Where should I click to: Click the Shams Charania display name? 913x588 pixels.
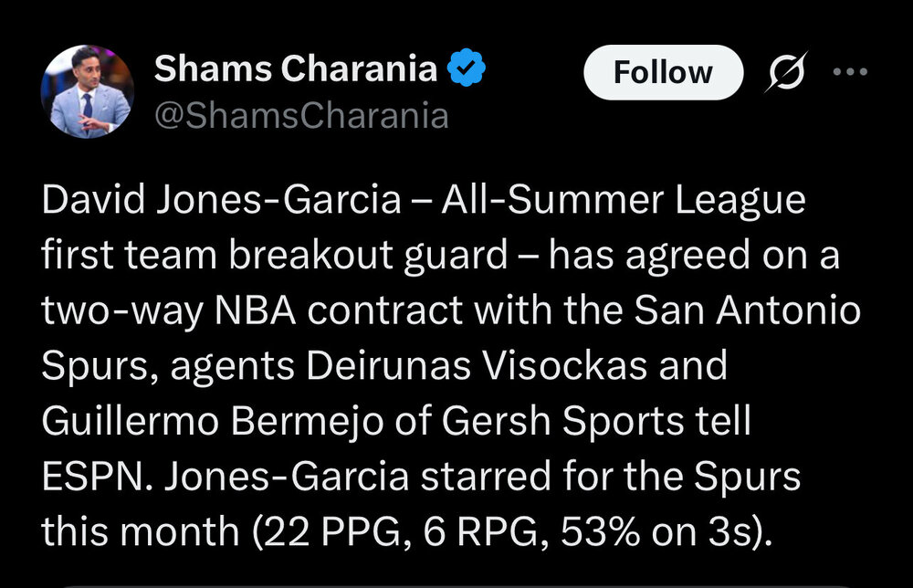coord(296,69)
